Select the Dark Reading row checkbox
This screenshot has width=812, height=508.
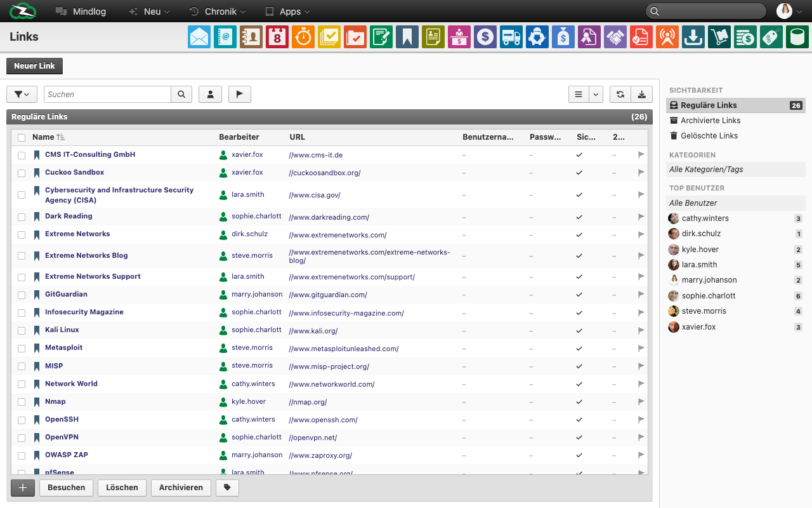[22, 217]
